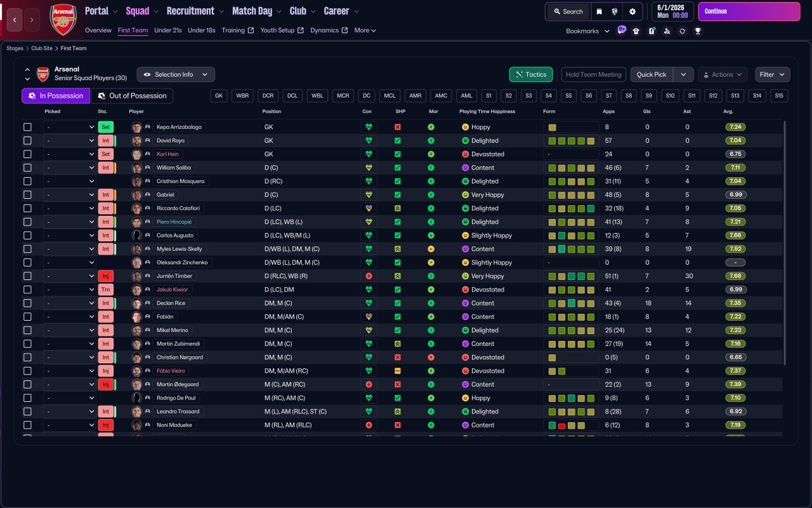Image resolution: width=812 pixels, height=508 pixels.
Task: Click the Continue button
Action: click(749, 11)
